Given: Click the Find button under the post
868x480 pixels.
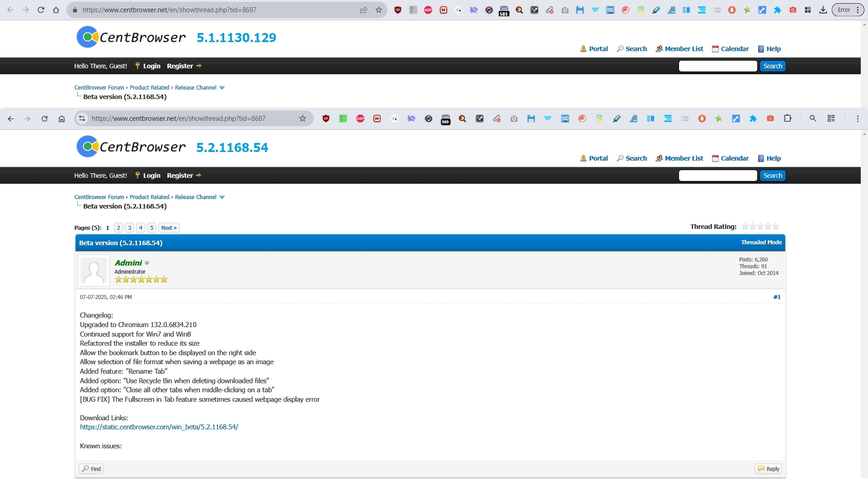Looking at the screenshot, I should pos(91,469).
